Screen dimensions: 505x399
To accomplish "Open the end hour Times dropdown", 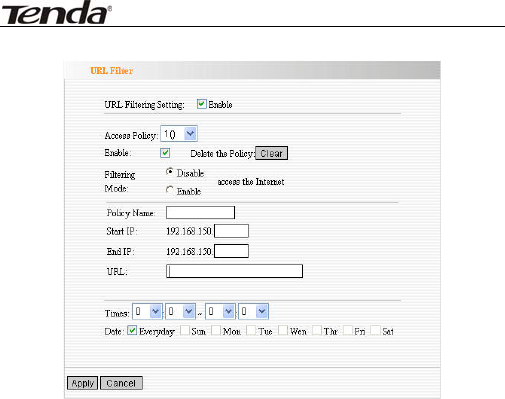I will click(220, 312).
